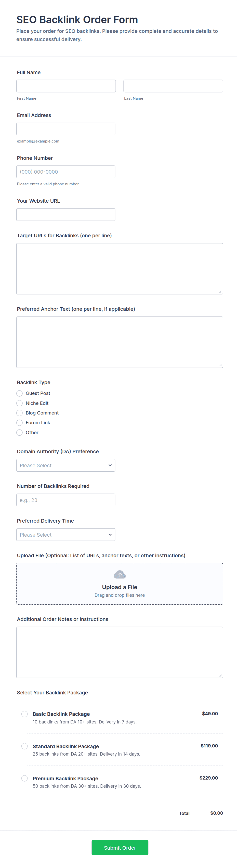The image size is (237, 868).
Task: Click the First Name input field
Action: pyautogui.click(x=66, y=86)
